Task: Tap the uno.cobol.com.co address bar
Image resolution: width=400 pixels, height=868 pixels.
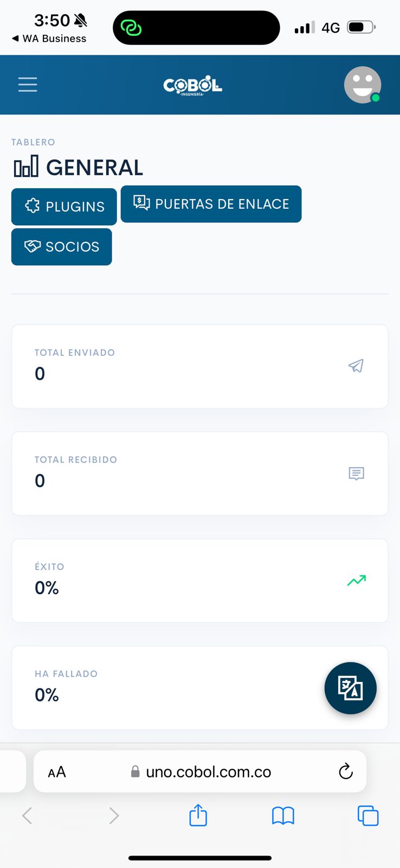Action: pos(208,771)
